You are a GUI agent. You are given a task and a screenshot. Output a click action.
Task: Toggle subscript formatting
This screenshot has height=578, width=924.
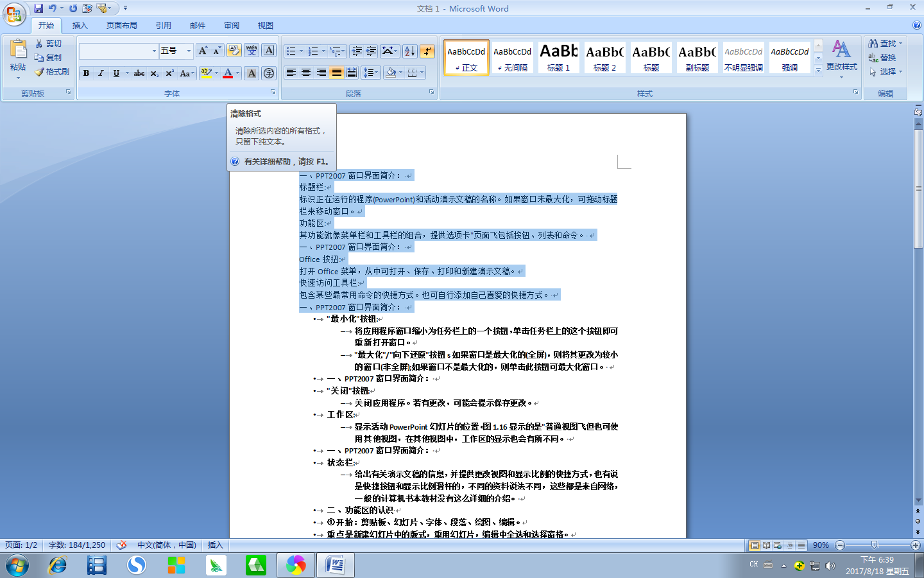(x=155, y=73)
